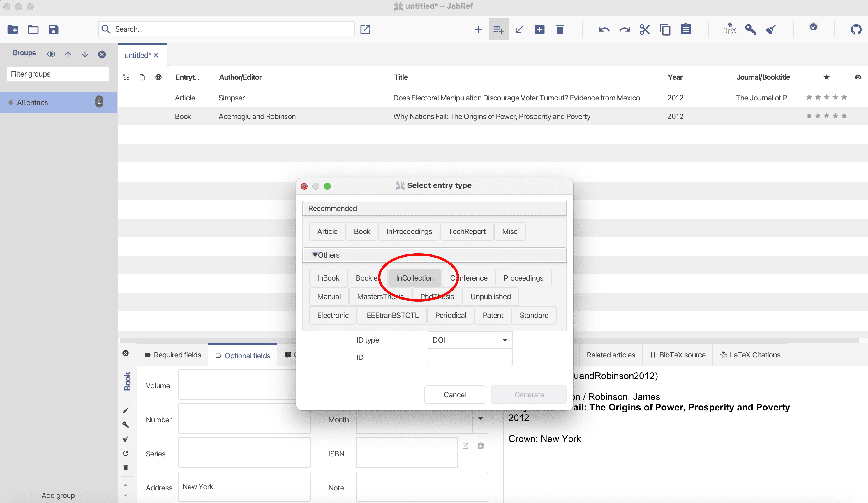Collapse the Others section triangle
Image resolution: width=868 pixels, height=503 pixels.
click(315, 255)
